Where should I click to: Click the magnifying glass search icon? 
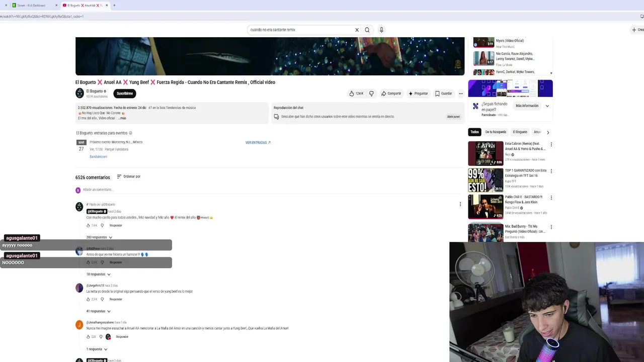click(x=367, y=30)
